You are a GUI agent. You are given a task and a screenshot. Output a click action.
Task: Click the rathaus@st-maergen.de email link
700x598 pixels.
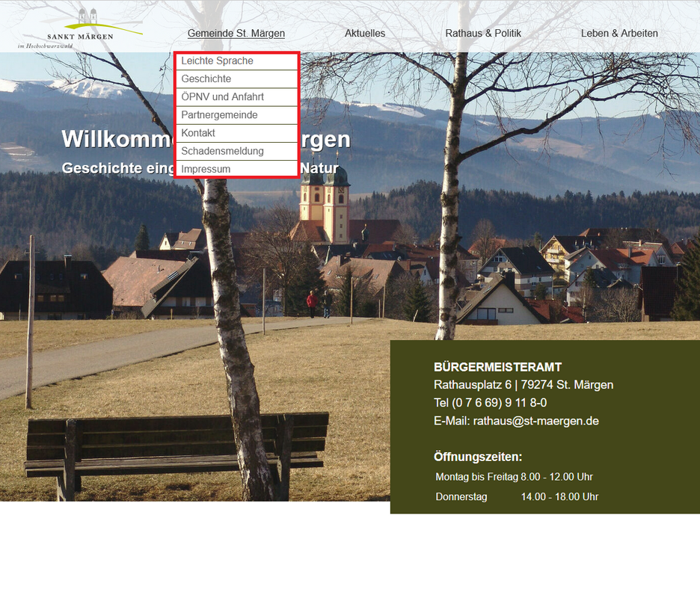coord(535,421)
